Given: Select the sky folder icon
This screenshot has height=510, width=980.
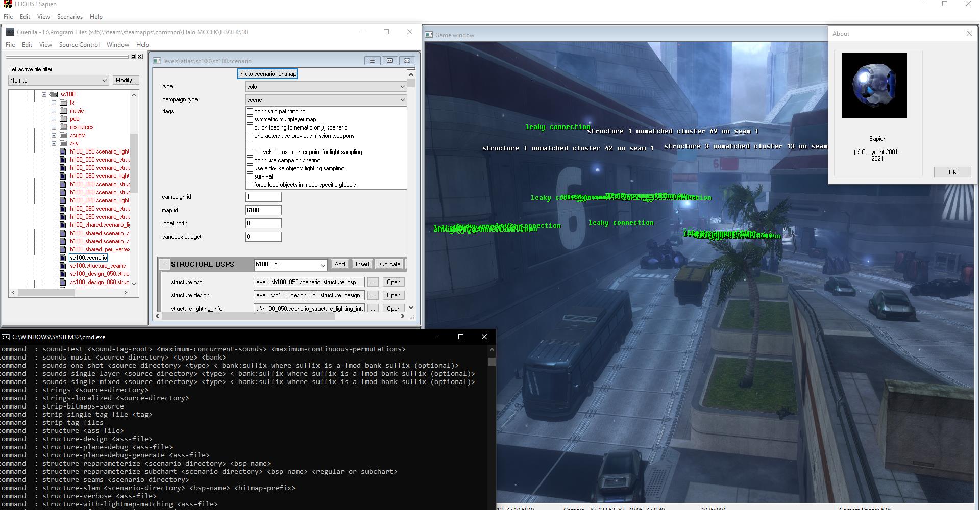Looking at the screenshot, I should pyautogui.click(x=64, y=143).
